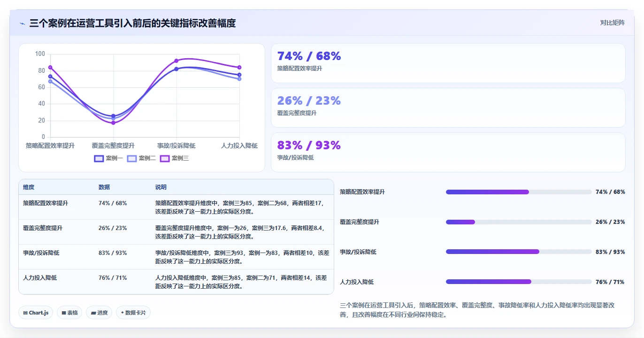644x338 pixels.
Task: Click the 74% / 68% value beside progress bar
Action: coord(610,192)
